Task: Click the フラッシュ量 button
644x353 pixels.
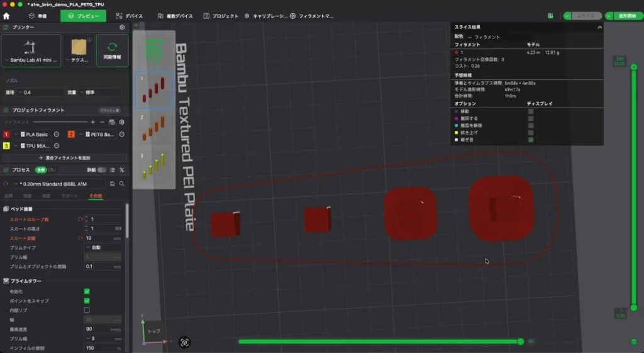Action: (109, 110)
